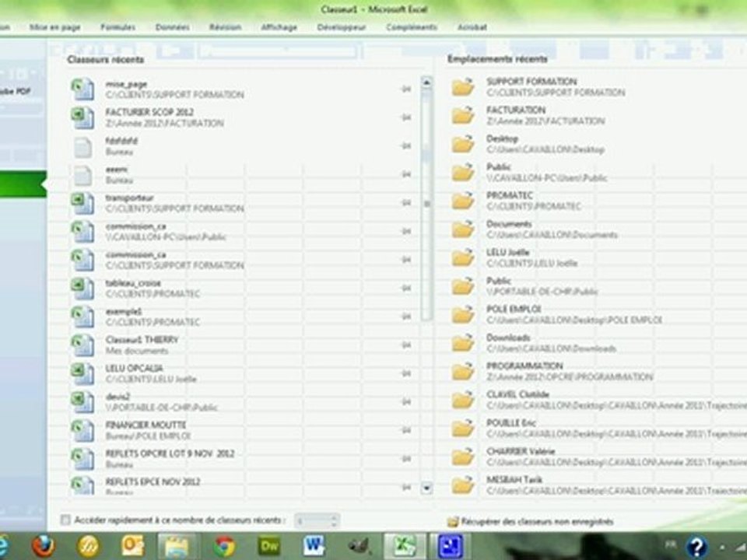Pin transporteur to the recent list

tap(406, 203)
